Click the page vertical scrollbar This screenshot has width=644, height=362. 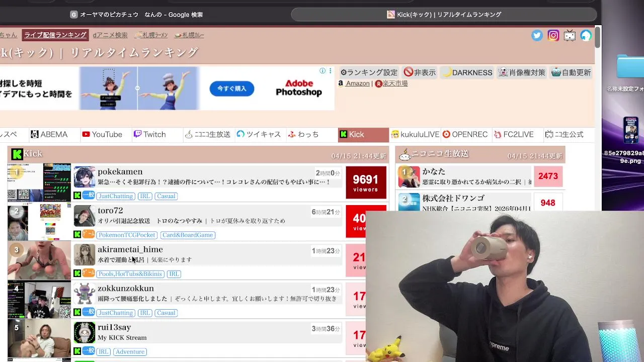tap(598, 38)
